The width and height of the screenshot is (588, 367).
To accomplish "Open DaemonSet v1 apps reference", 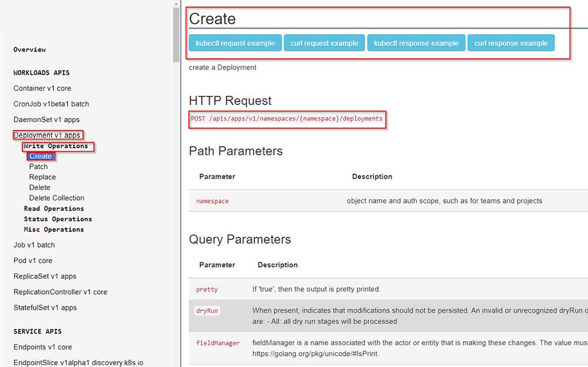I will click(x=46, y=119).
